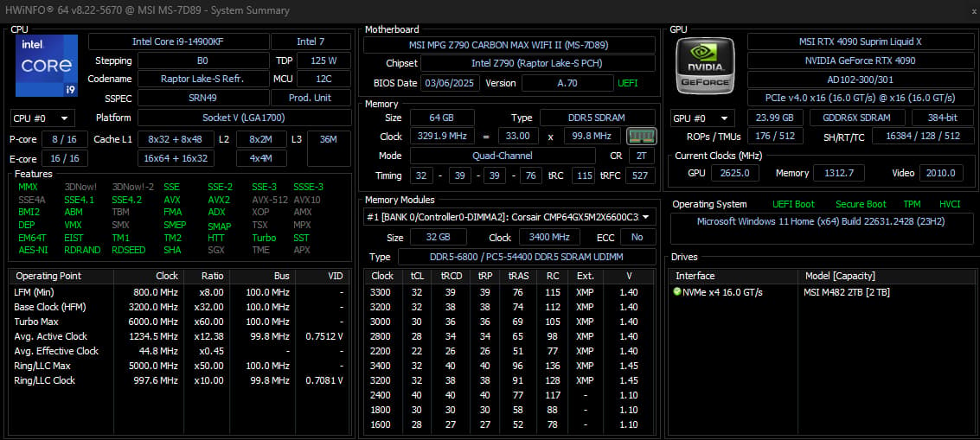Click the tCL column header in timings table
The width and height of the screenshot is (980, 440).
pos(418,277)
